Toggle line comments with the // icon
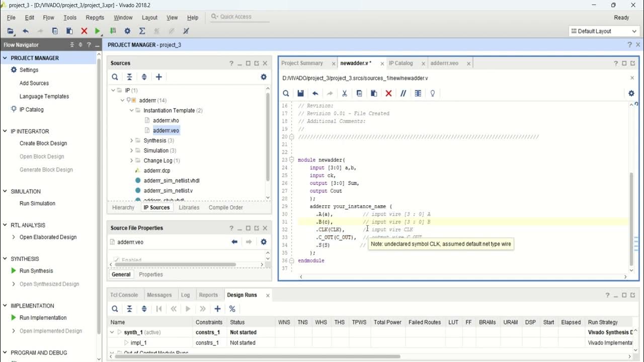This screenshot has height=362, width=644. click(x=403, y=94)
